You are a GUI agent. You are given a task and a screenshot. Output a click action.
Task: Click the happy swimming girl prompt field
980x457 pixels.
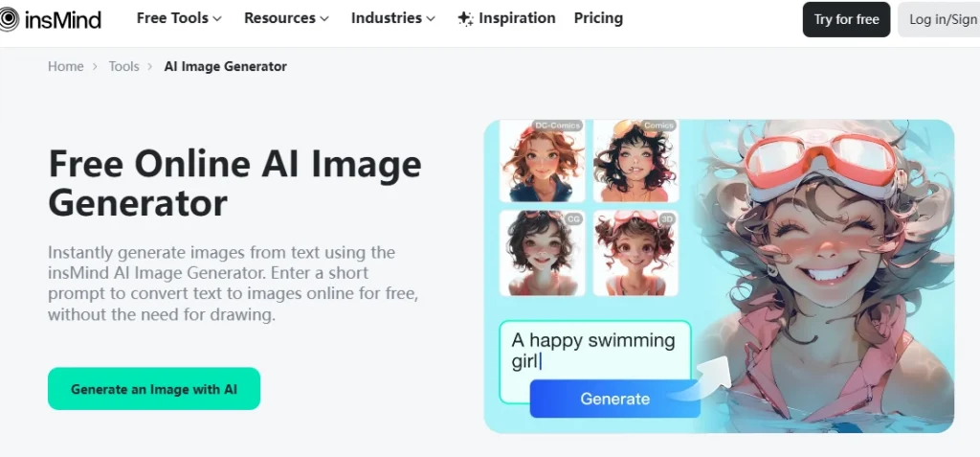pos(595,351)
